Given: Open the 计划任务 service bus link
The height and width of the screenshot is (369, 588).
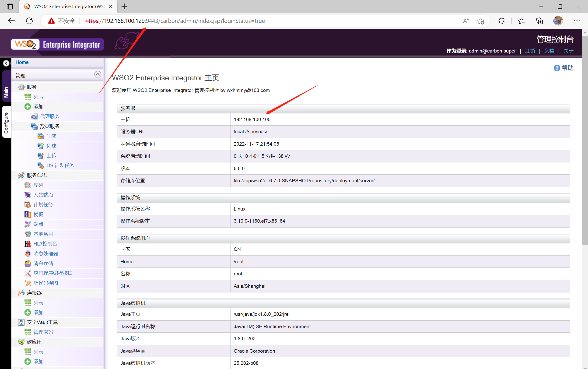Looking at the screenshot, I should pyautogui.click(x=43, y=205).
